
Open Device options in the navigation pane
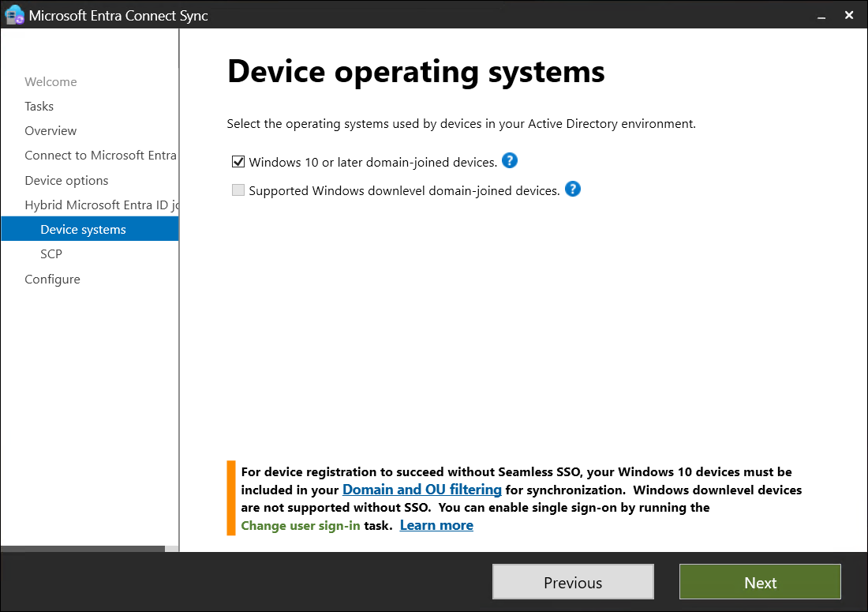coord(66,180)
